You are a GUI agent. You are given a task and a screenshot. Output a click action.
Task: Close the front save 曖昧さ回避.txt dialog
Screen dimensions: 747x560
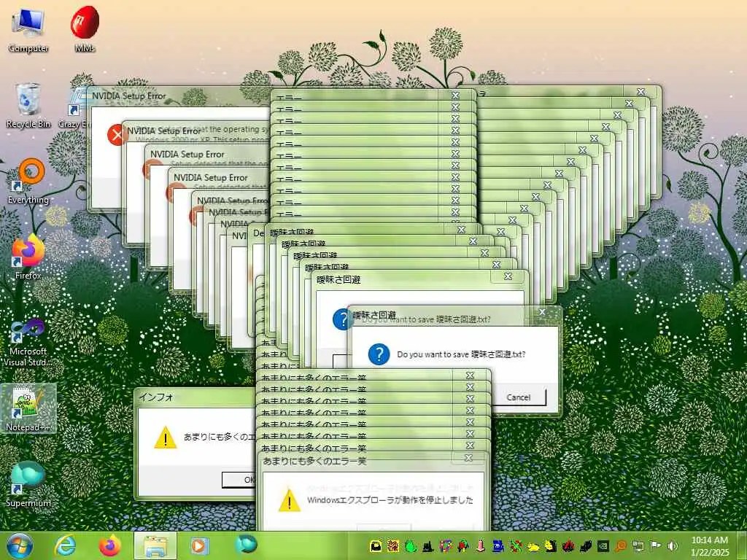pyautogui.click(x=543, y=313)
